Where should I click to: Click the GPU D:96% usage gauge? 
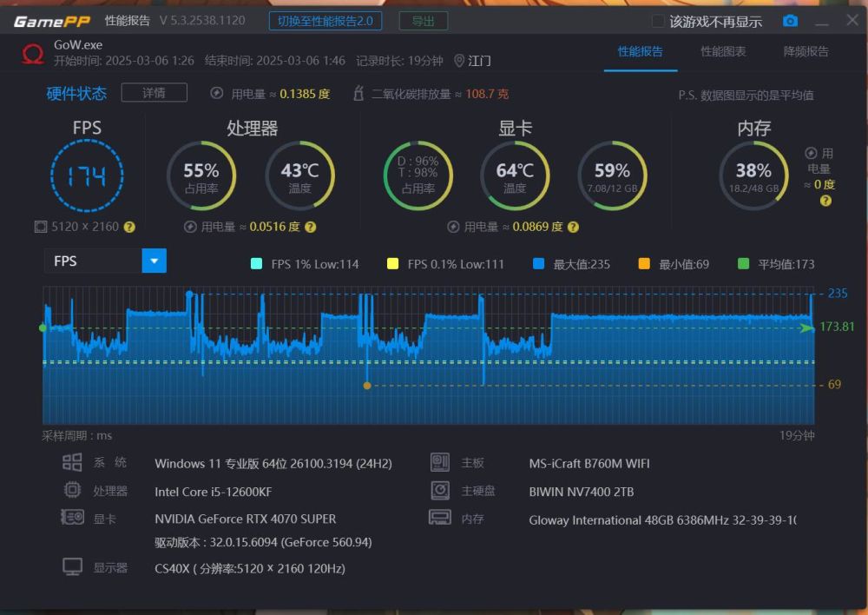click(x=418, y=175)
